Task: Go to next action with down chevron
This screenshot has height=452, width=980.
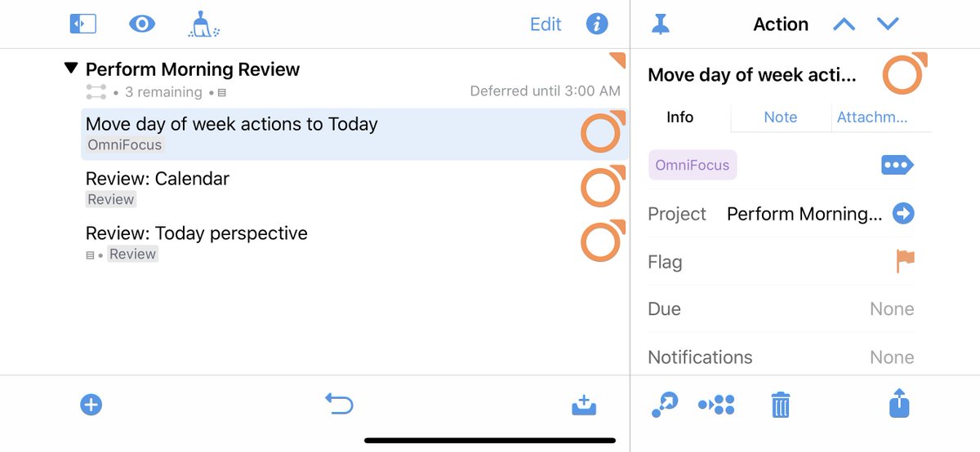Action: [888, 24]
